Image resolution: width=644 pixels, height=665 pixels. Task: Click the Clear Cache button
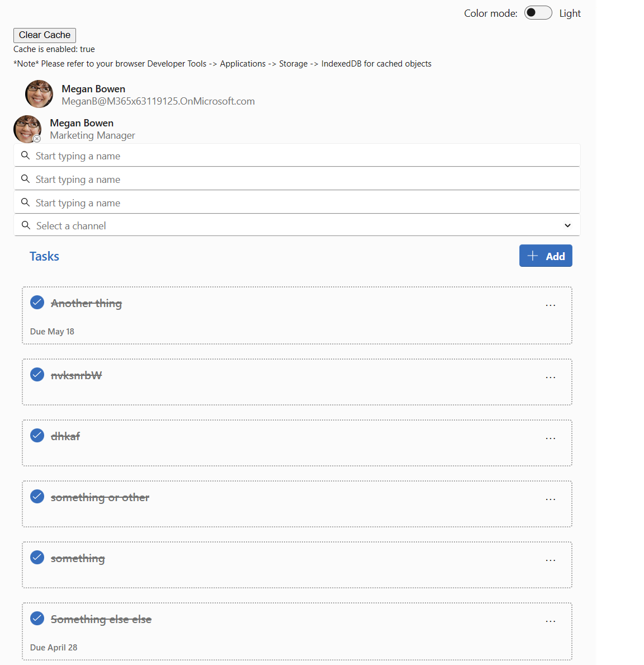point(44,35)
